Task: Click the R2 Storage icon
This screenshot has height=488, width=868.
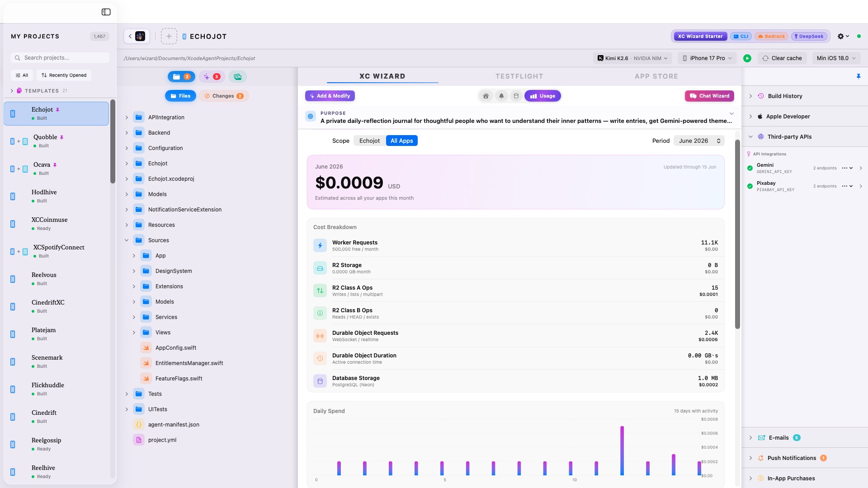Action: coord(320,268)
